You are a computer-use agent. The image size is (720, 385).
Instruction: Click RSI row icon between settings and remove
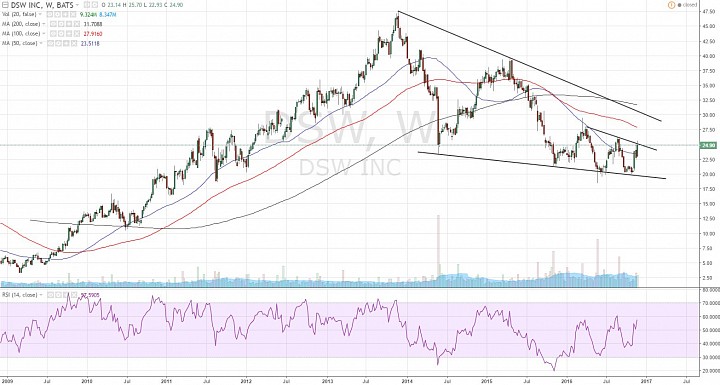(66, 295)
